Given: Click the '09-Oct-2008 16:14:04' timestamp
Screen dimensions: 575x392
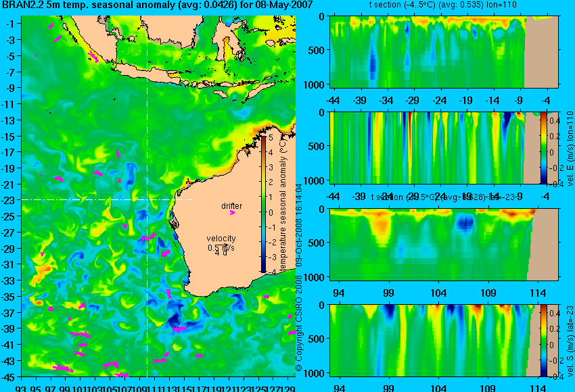Looking at the screenshot, I should [299, 225].
